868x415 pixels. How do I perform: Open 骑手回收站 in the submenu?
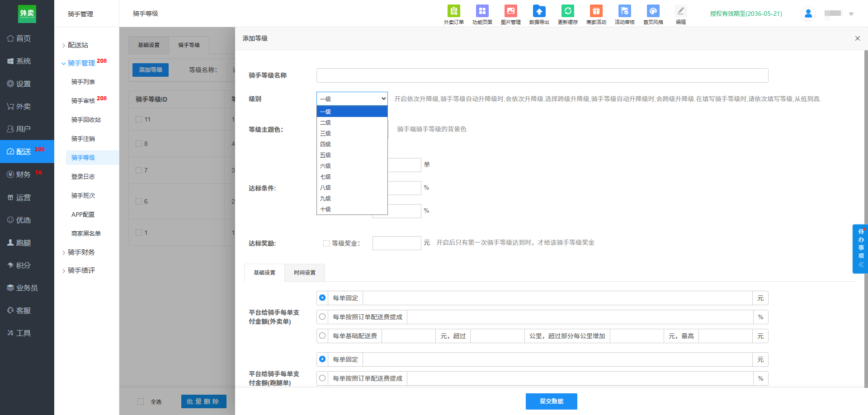(x=86, y=120)
